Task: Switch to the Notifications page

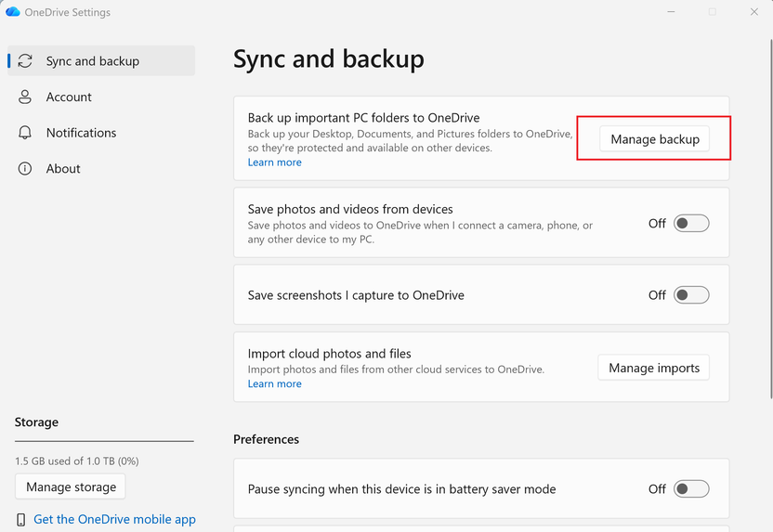Action: [x=101, y=133]
